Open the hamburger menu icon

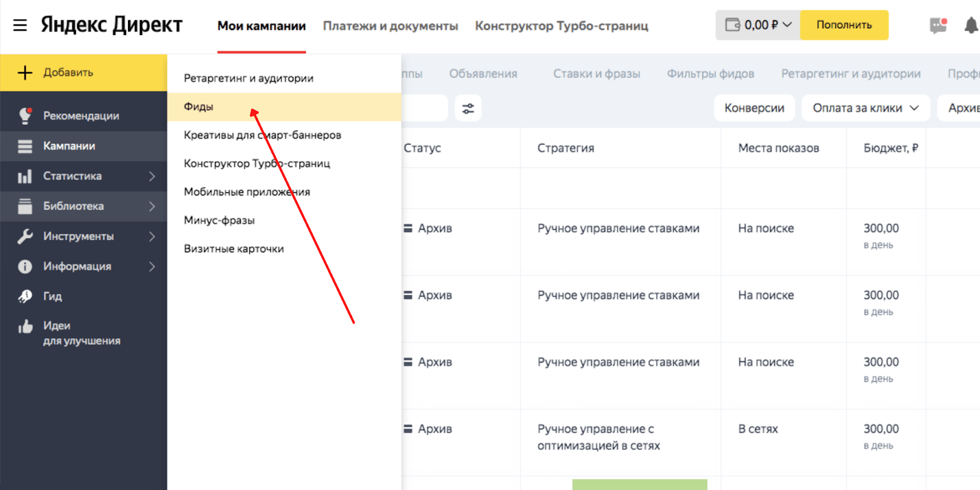[20, 25]
